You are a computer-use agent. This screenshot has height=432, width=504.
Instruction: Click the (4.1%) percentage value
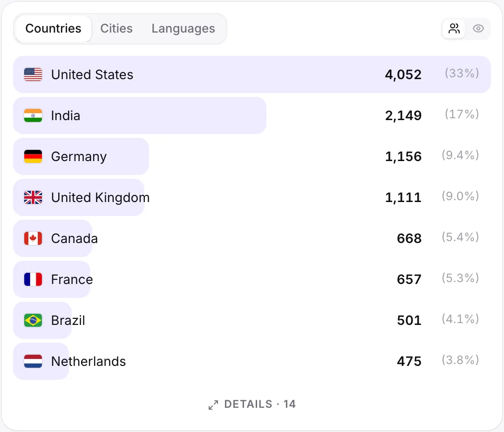pos(460,319)
